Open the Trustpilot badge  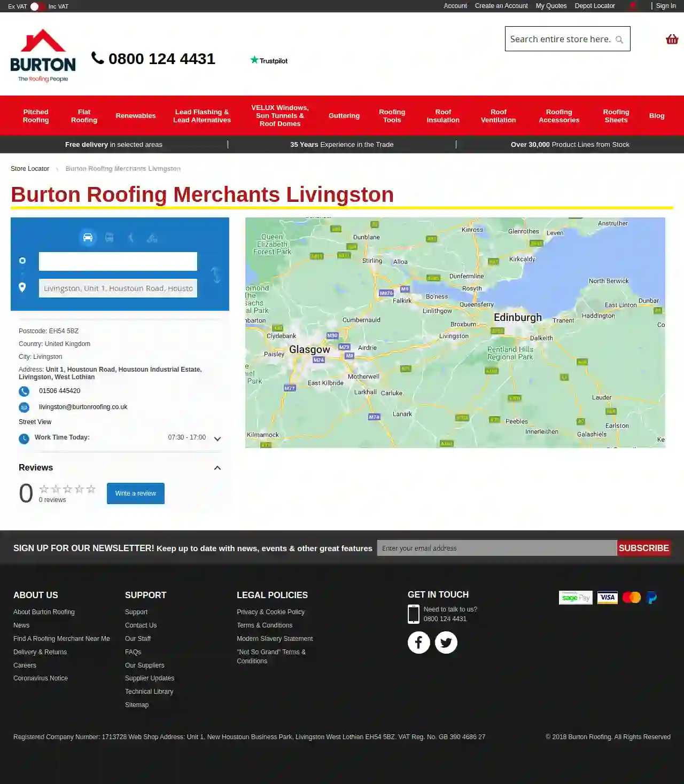[269, 60]
